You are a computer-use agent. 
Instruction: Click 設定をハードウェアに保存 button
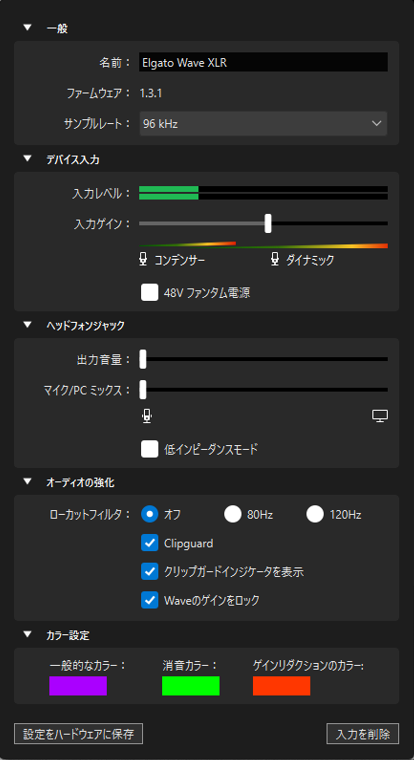coord(79,734)
